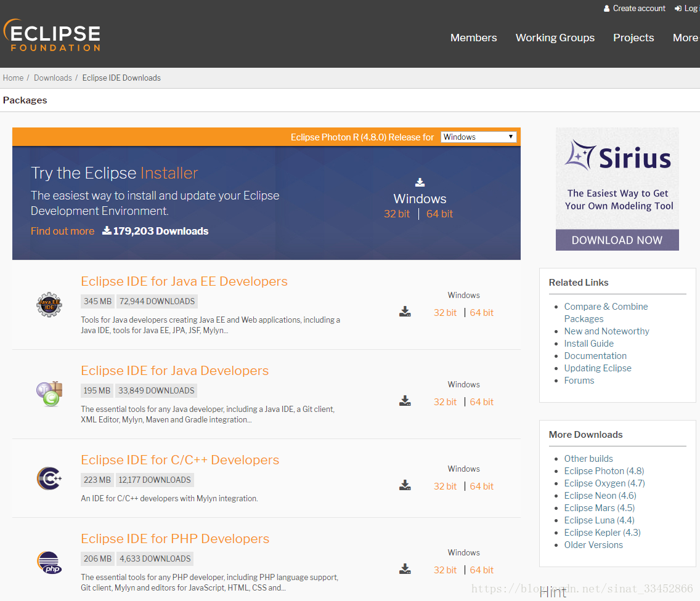Open Eclipse Mars (4.5) link
Image resolution: width=700 pixels, height=601 pixels.
pyautogui.click(x=599, y=508)
